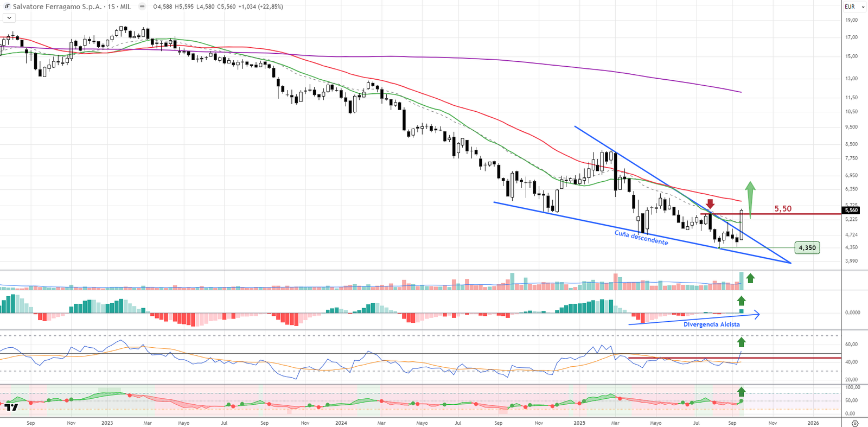
Task: Click the current price tag 5,560 on axis
Action: pyautogui.click(x=851, y=210)
